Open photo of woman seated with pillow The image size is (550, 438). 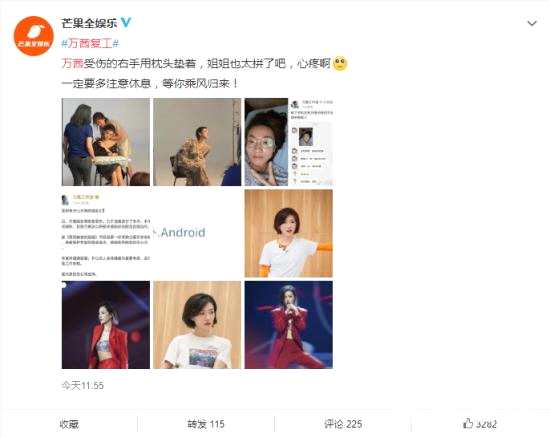(106, 142)
